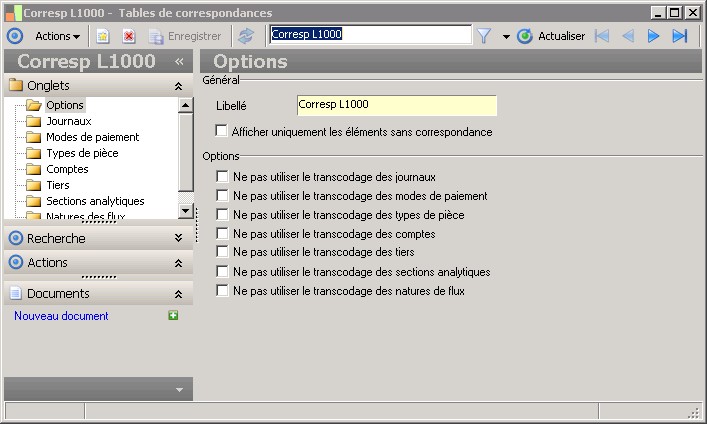707x424 pixels.
Task: Maximize the Tables de correspondances window
Action: 675,13
